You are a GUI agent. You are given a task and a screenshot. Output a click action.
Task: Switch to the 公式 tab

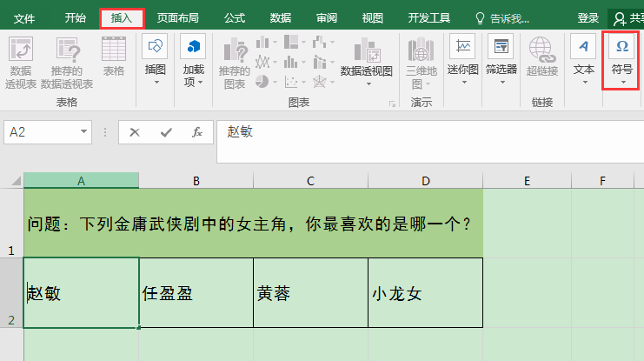click(235, 18)
